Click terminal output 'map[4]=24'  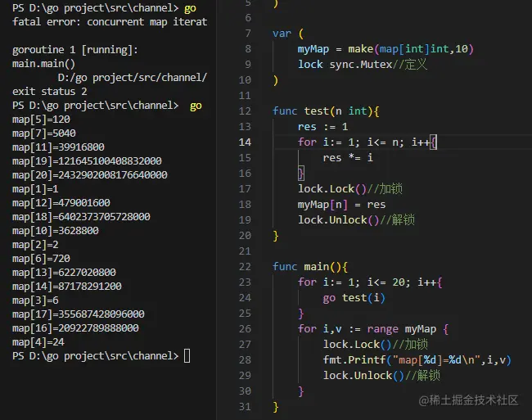(x=38, y=342)
